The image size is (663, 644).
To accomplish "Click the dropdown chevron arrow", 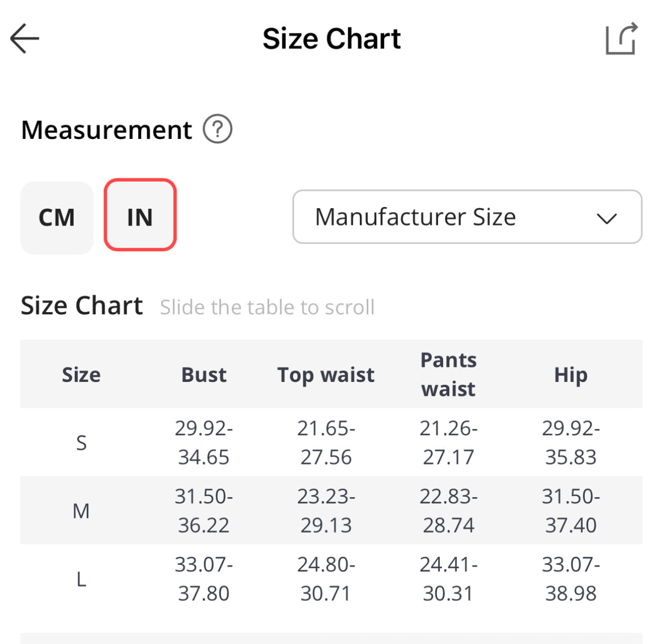I will (607, 218).
